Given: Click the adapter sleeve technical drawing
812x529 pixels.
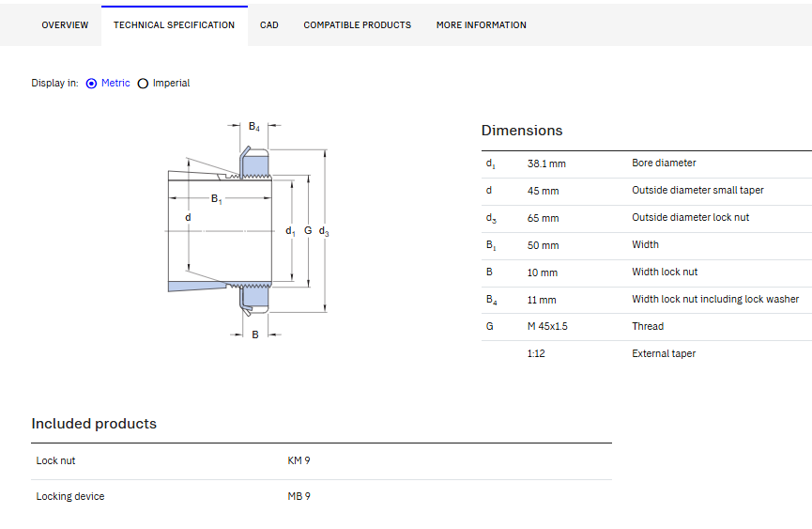Looking at the screenshot, I should click(249, 230).
